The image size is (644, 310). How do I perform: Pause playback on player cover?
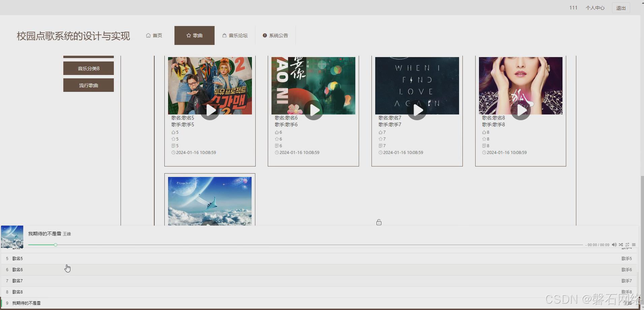coord(19,243)
